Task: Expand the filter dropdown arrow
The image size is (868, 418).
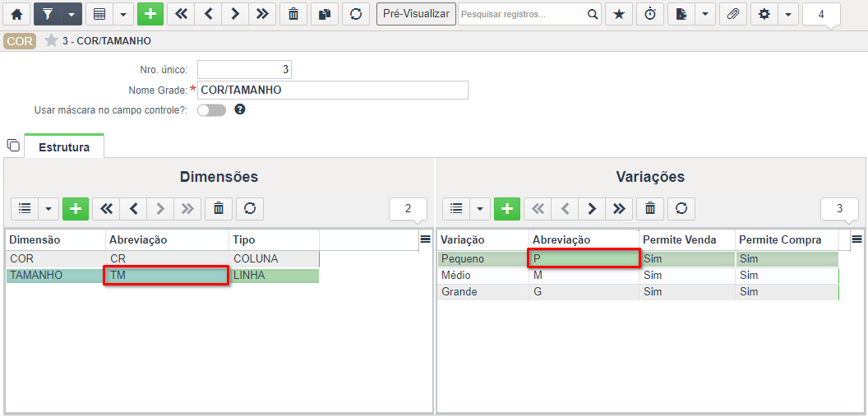Action: [72, 15]
